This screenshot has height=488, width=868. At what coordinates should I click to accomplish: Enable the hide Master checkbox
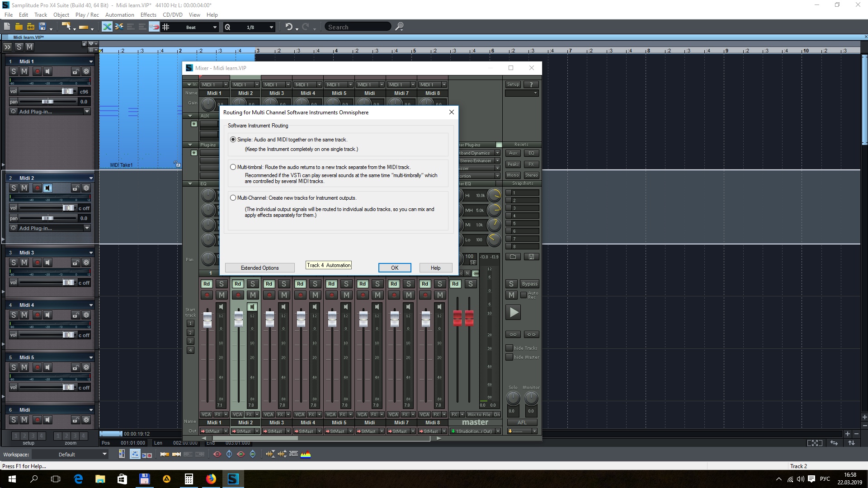pos(509,357)
